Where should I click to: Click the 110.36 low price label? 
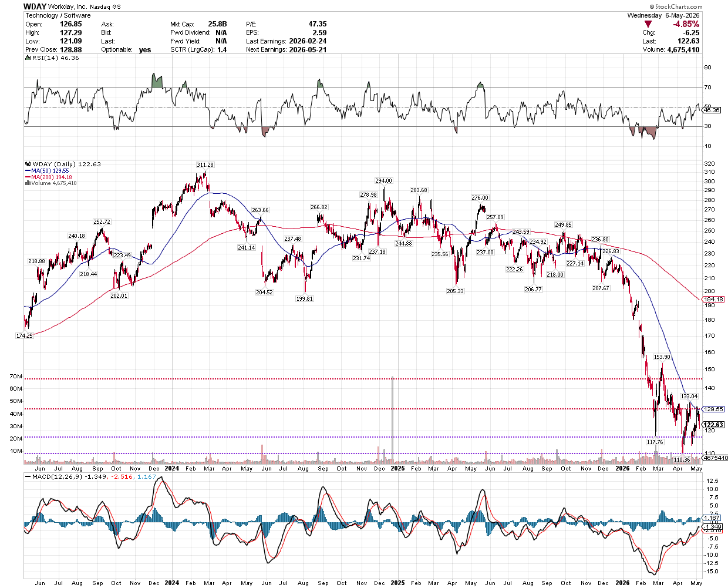tap(682, 460)
